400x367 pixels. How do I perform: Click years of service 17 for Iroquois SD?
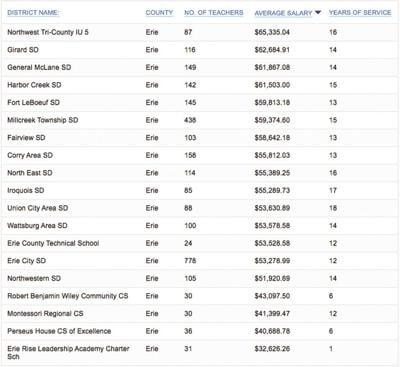click(x=333, y=191)
